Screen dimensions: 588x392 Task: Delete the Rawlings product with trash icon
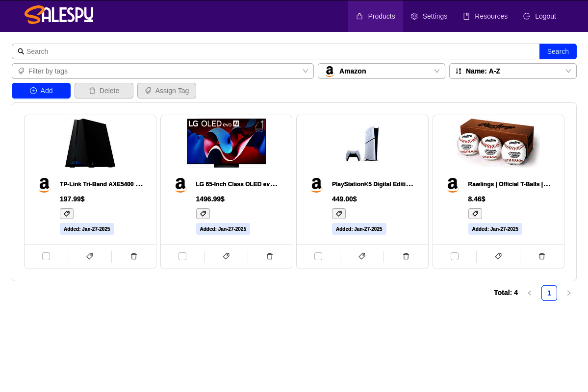pos(542,256)
